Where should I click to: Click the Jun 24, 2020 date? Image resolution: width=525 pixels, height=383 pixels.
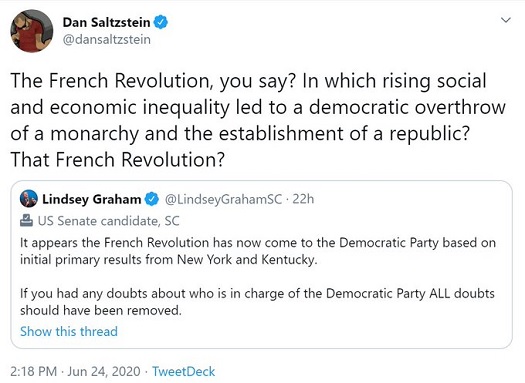[104, 372]
